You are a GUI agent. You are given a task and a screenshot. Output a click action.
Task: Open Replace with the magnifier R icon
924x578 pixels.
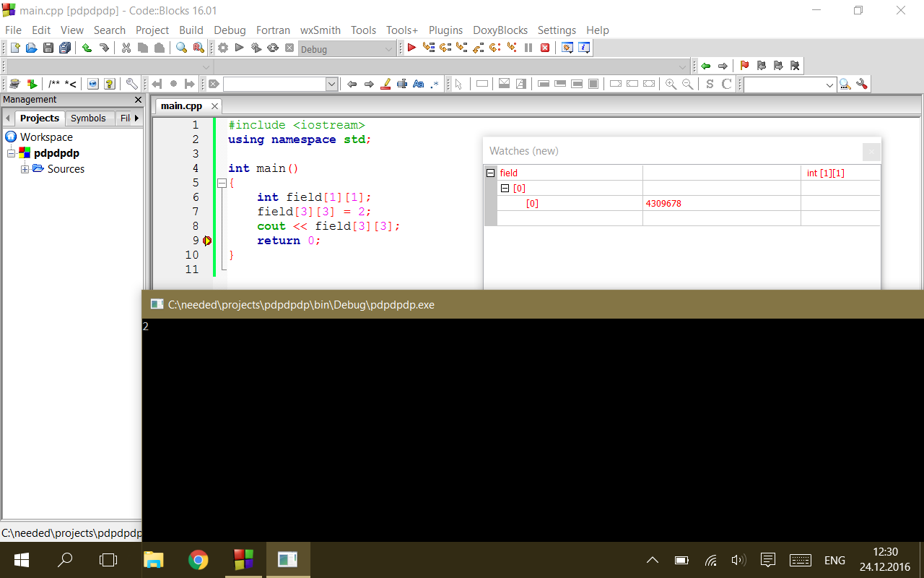tap(198, 48)
